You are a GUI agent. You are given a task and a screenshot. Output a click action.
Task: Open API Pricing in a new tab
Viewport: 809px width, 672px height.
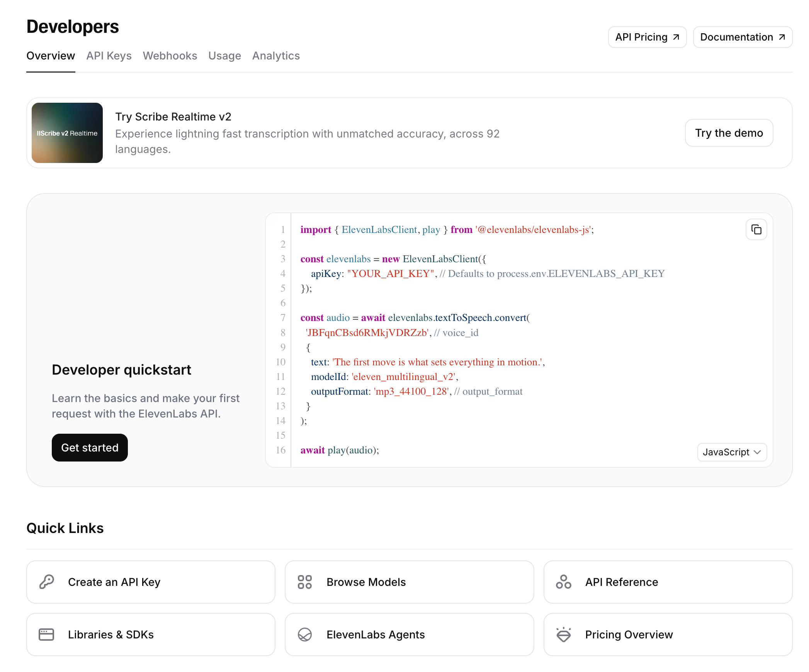pos(647,37)
